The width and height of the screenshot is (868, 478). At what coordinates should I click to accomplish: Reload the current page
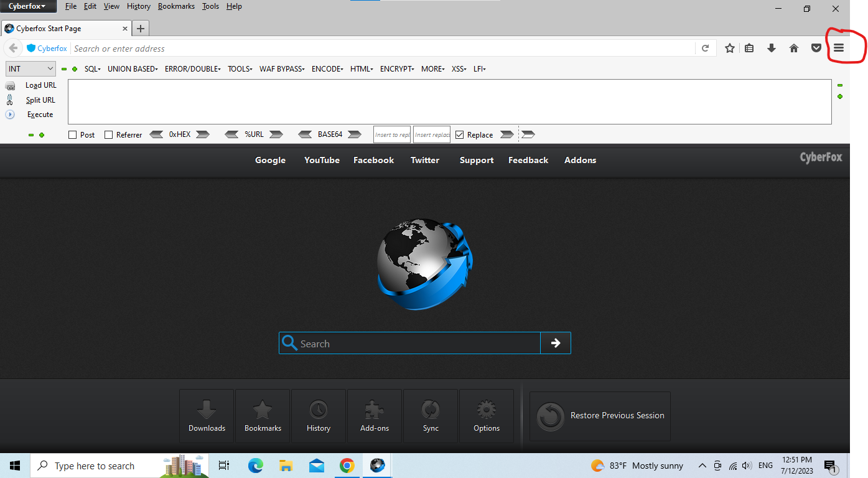pyautogui.click(x=706, y=48)
